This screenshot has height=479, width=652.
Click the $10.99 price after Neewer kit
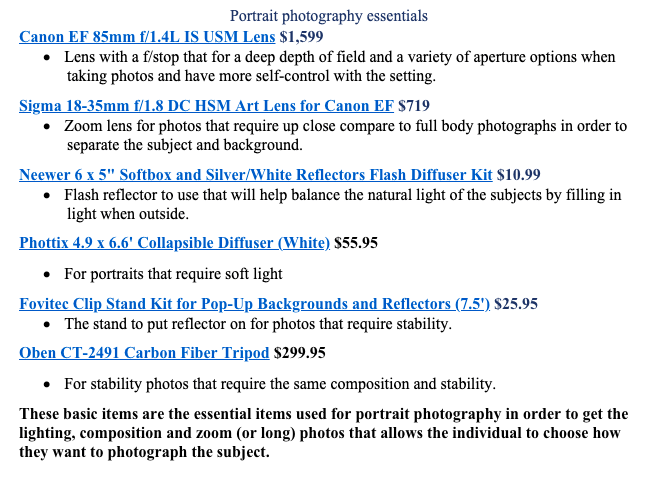(519, 175)
